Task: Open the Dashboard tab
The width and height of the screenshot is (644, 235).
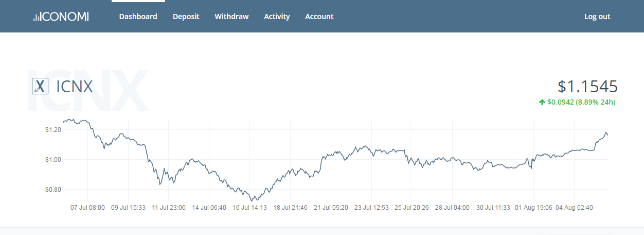Action: pyautogui.click(x=138, y=16)
